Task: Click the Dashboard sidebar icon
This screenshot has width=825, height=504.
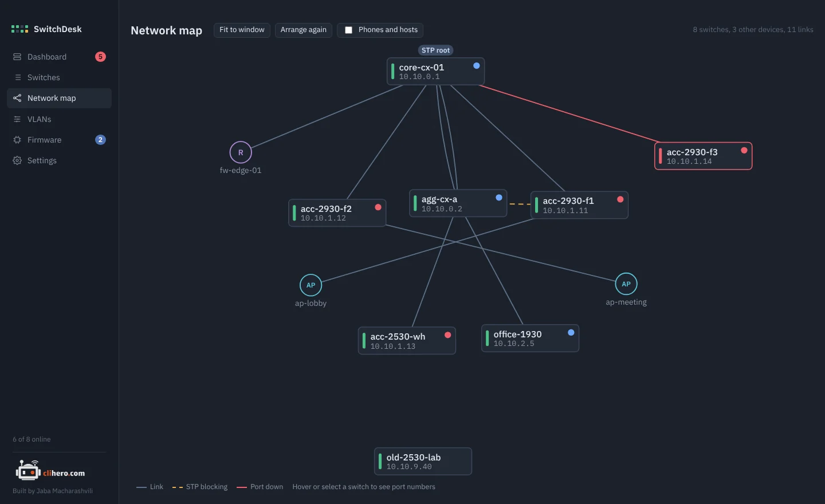Action: click(17, 57)
